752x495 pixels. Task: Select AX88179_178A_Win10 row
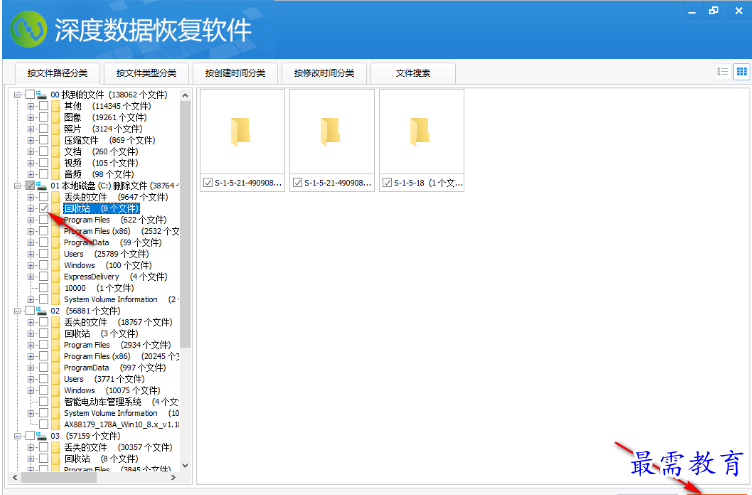(x=121, y=424)
